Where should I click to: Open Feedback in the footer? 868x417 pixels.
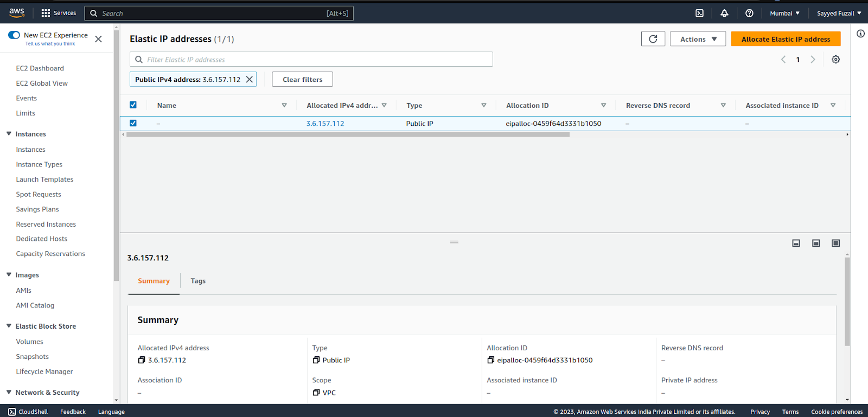[x=73, y=412]
